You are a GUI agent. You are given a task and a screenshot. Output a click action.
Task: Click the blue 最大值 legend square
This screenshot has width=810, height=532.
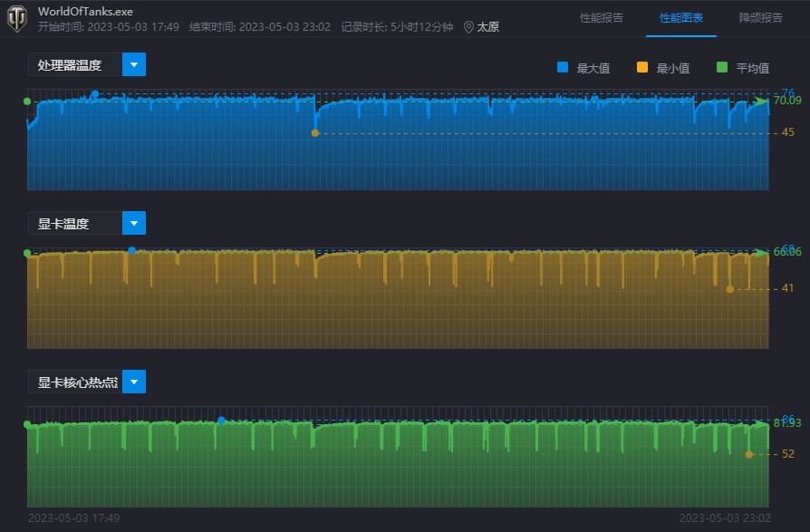click(x=563, y=67)
